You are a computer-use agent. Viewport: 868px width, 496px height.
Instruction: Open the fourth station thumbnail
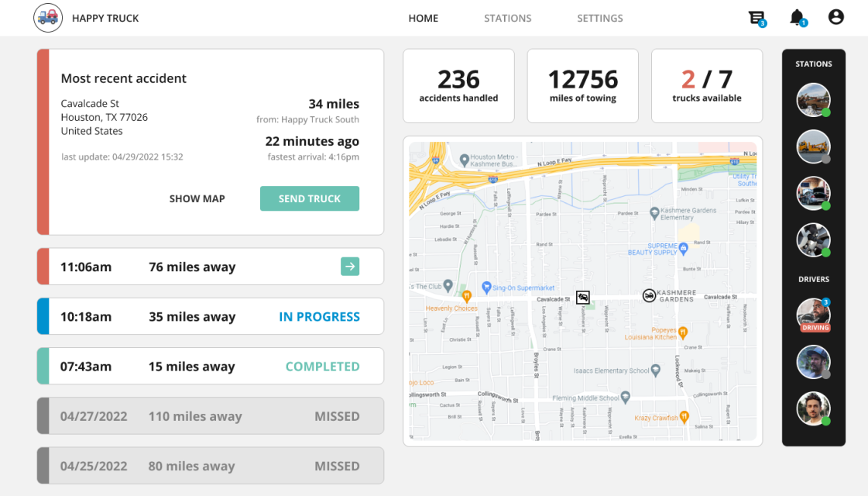click(x=813, y=239)
